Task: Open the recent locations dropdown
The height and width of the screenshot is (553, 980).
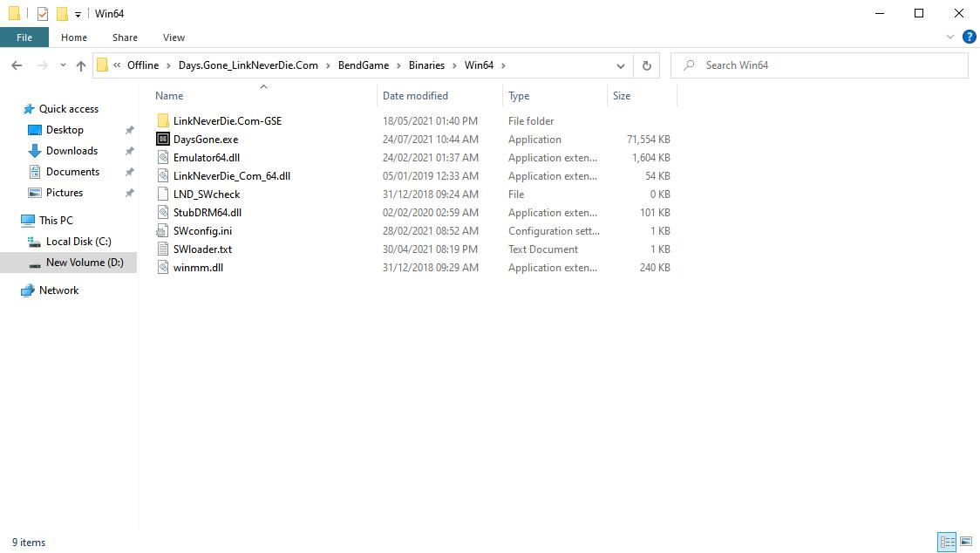Action: tap(63, 65)
